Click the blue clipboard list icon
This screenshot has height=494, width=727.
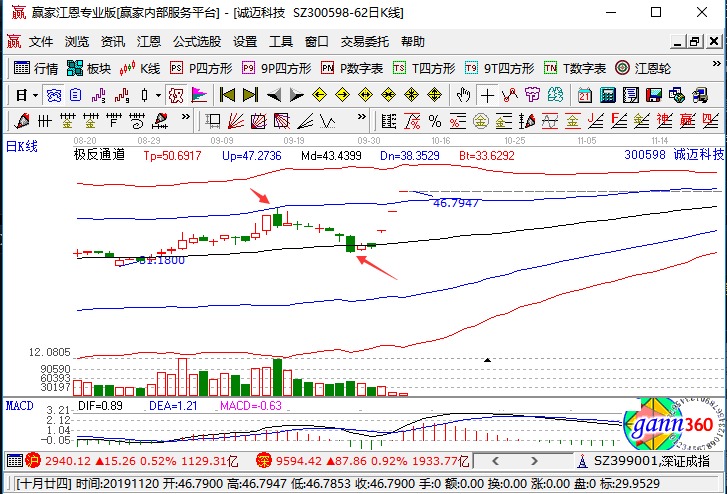[x=76, y=96]
